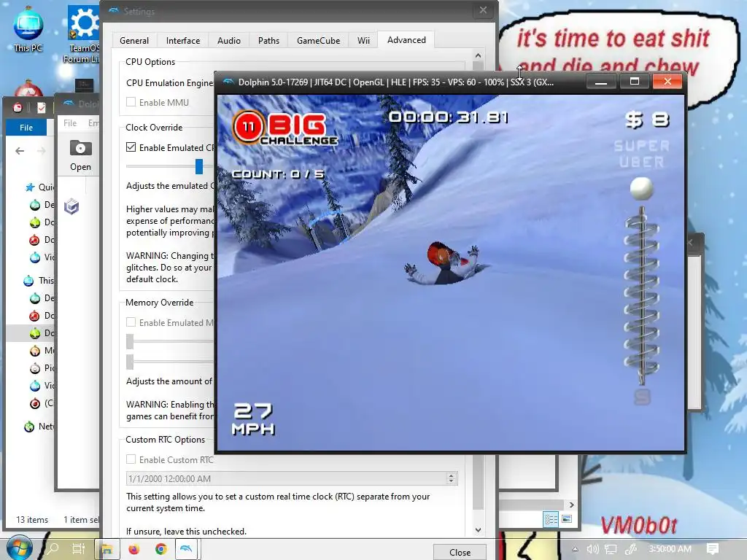
Task: Click Settings scrollbar down arrow
Action: click(478, 529)
